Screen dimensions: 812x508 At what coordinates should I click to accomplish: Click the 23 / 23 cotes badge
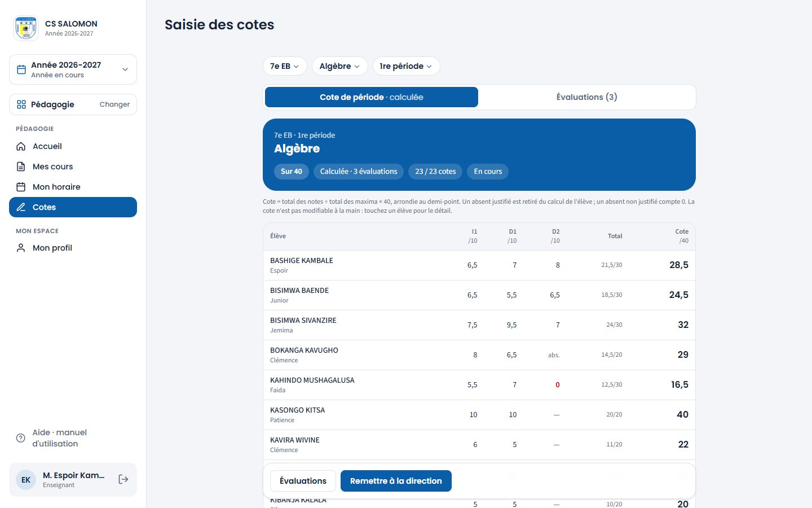pyautogui.click(x=435, y=172)
